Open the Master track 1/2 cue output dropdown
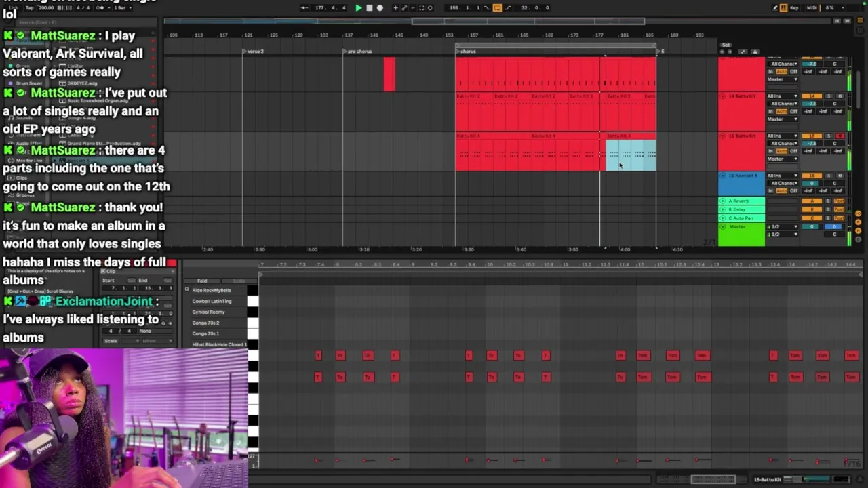The image size is (868, 488). tap(783, 226)
